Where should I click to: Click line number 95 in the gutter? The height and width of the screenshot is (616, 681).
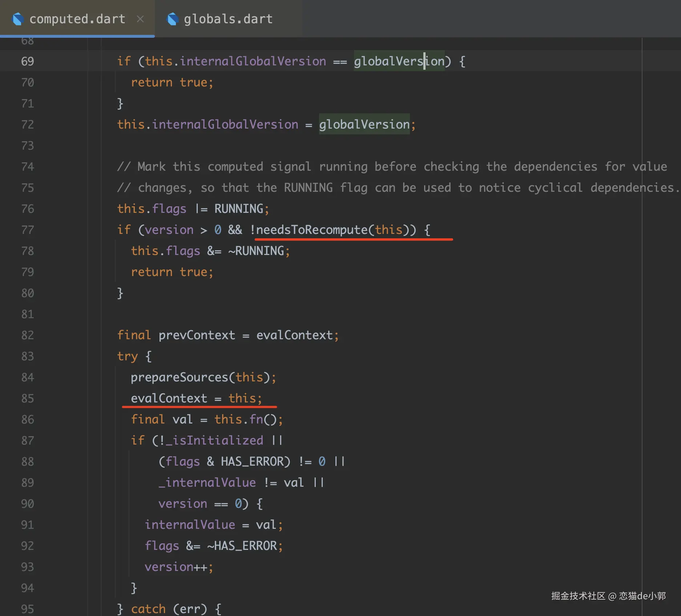point(28,609)
